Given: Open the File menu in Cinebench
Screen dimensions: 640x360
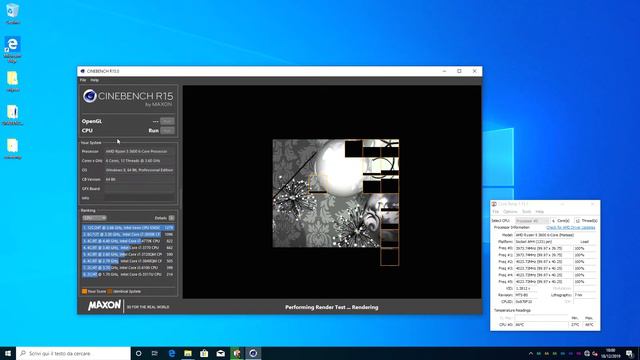Looking at the screenshot, I should click(x=83, y=80).
